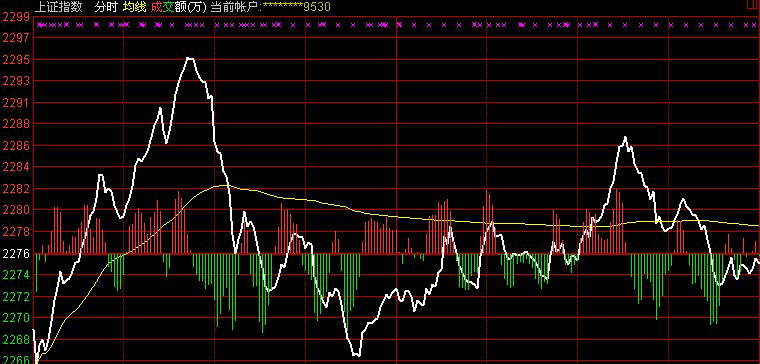Click the 2288 price axis label

[x=16, y=124]
